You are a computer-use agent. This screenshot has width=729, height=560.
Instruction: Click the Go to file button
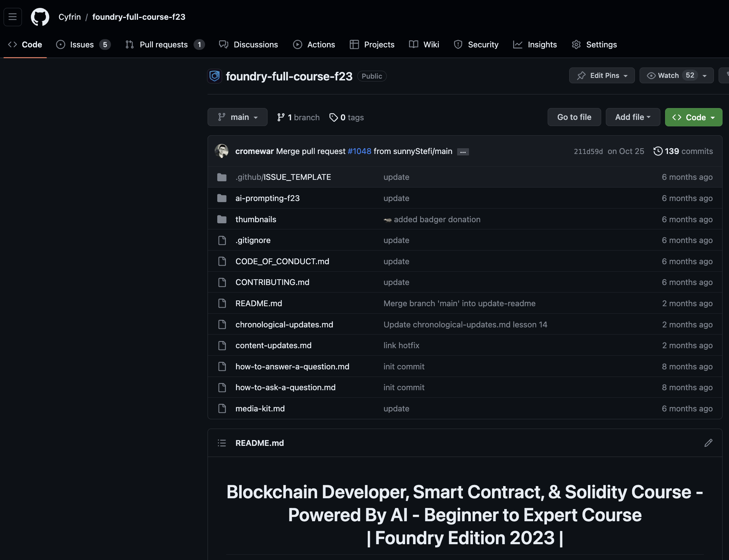pos(574,117)
